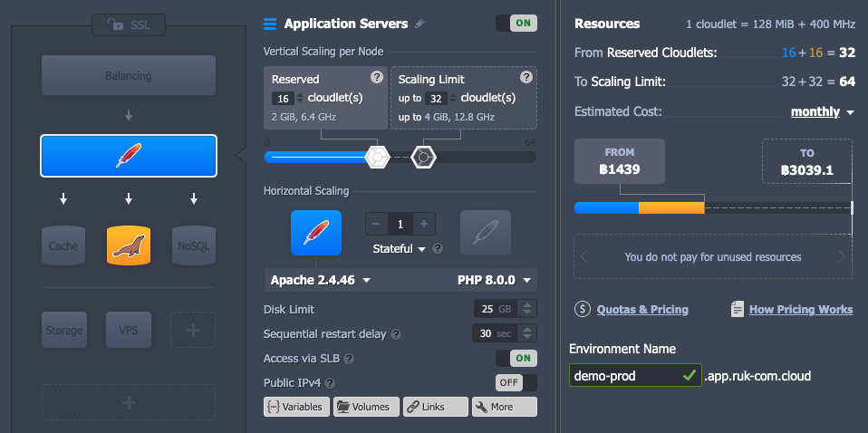The height and width of the screenshot is (433, 868).
Task: Click the wide dashed plus layer box
Action: [x=129, y=402]
